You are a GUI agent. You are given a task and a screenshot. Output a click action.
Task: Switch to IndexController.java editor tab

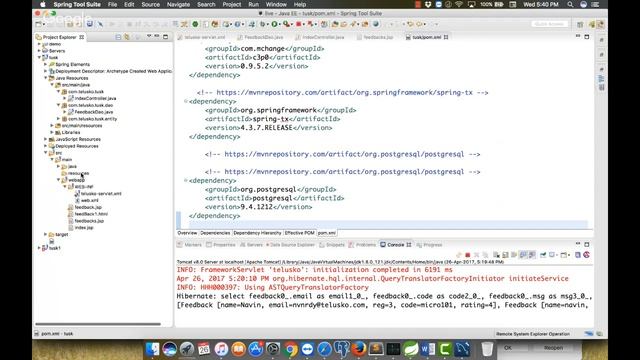point(320,37)
